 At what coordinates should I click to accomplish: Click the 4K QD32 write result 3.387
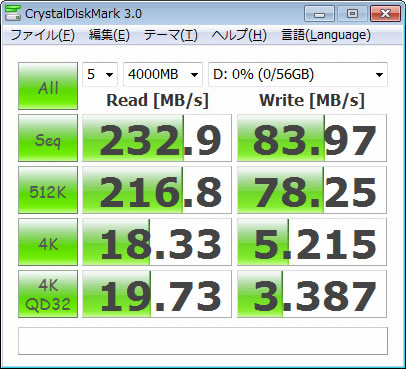312,294
